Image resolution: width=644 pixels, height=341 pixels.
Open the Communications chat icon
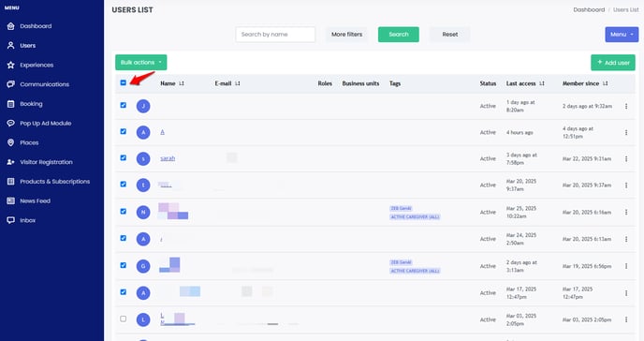(10, 84)
